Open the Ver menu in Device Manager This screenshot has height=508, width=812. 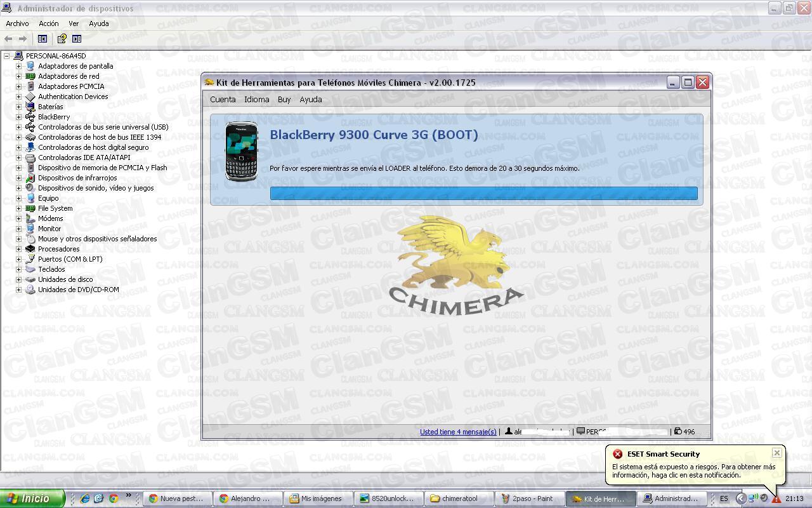pyautogui.click(x=74, y=23)
